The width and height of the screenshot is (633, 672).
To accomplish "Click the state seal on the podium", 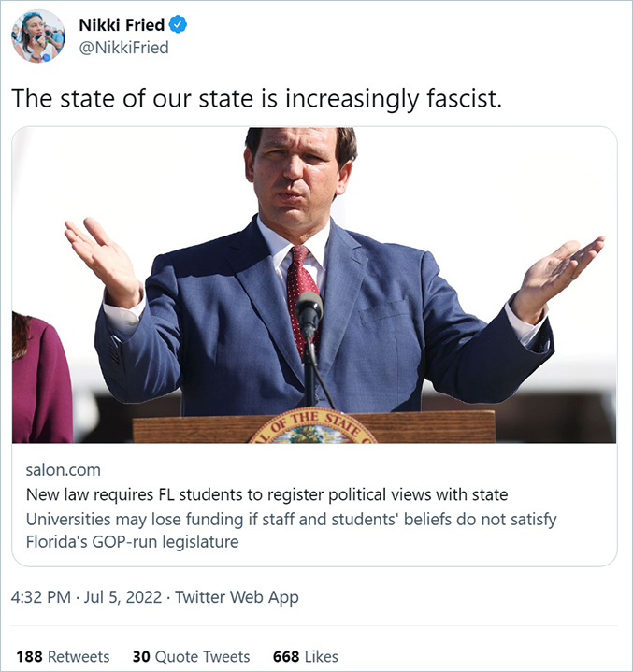I will pos(311,427).
